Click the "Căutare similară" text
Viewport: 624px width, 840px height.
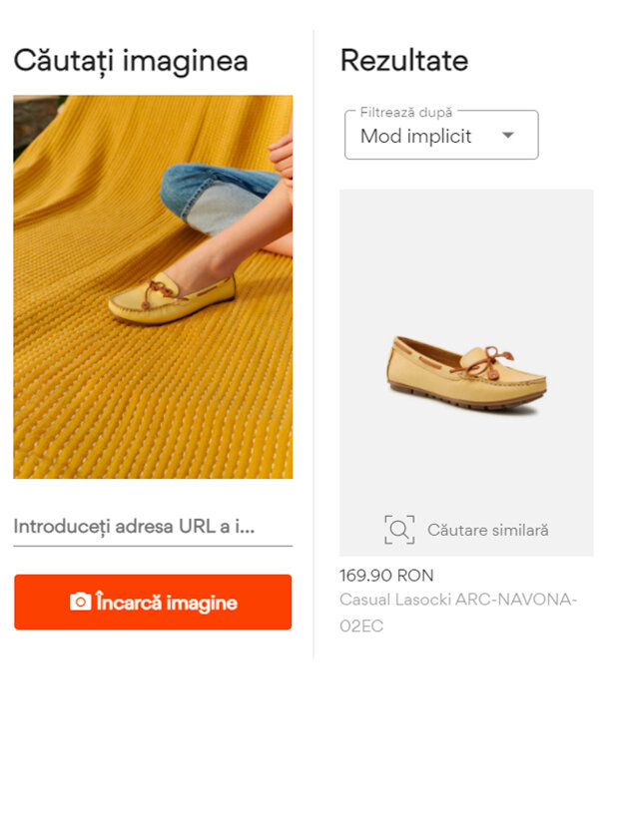pyautogui.click(x=487, y=530)
